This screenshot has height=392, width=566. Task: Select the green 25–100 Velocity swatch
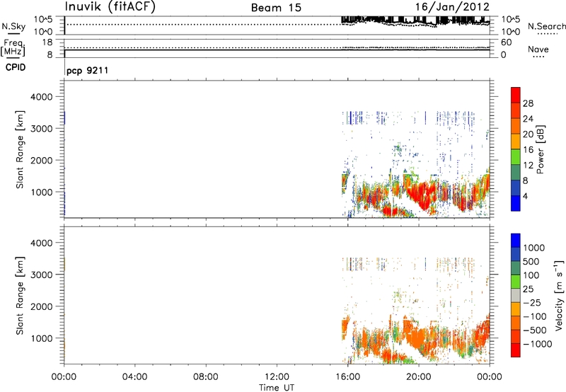point(516,282)
